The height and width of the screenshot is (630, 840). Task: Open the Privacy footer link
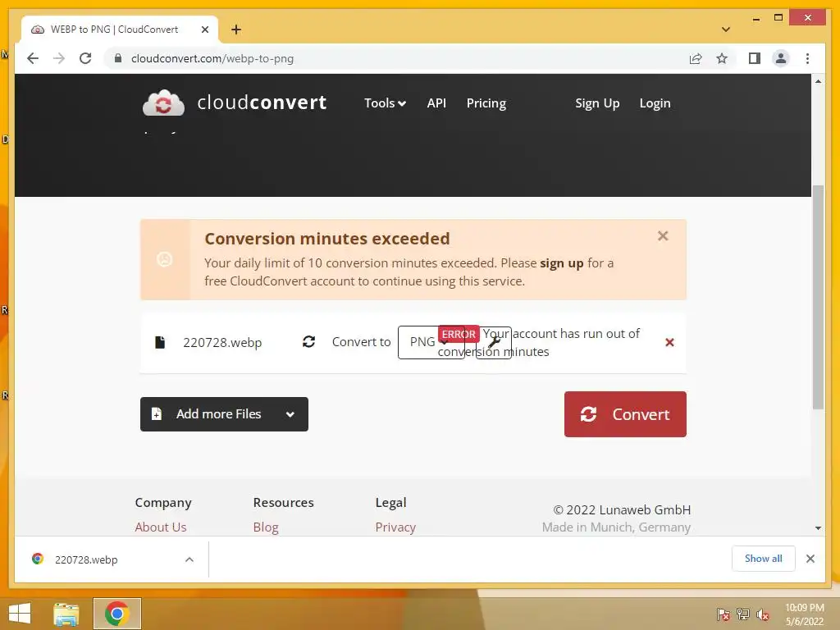395,527
